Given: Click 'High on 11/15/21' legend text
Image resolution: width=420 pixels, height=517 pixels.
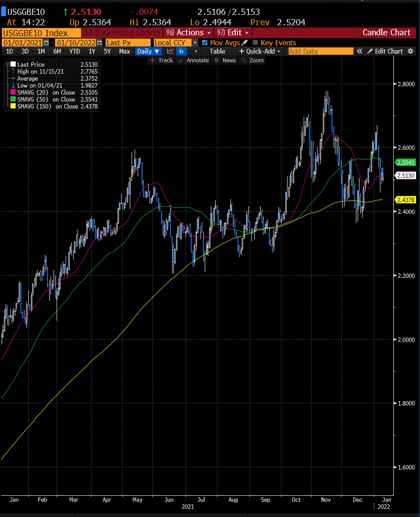Looking at the screenshot, I should coord(40,71).
